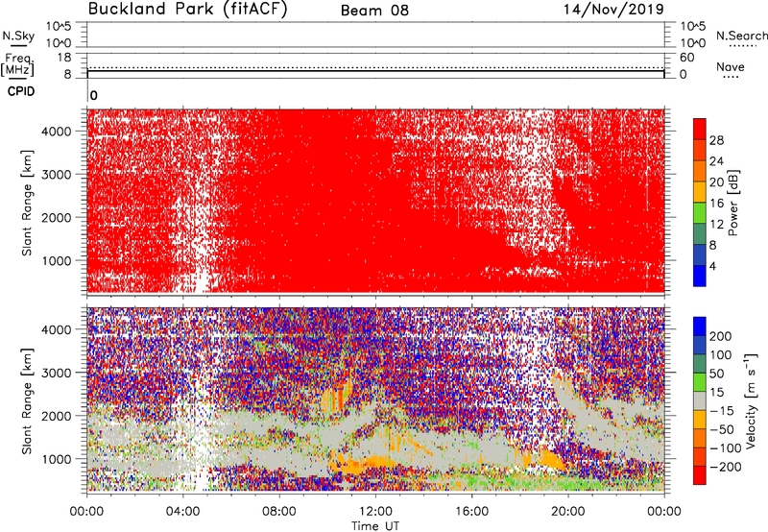
Task: Click the red power range-time plot
Action: click(x=375, y=202)
